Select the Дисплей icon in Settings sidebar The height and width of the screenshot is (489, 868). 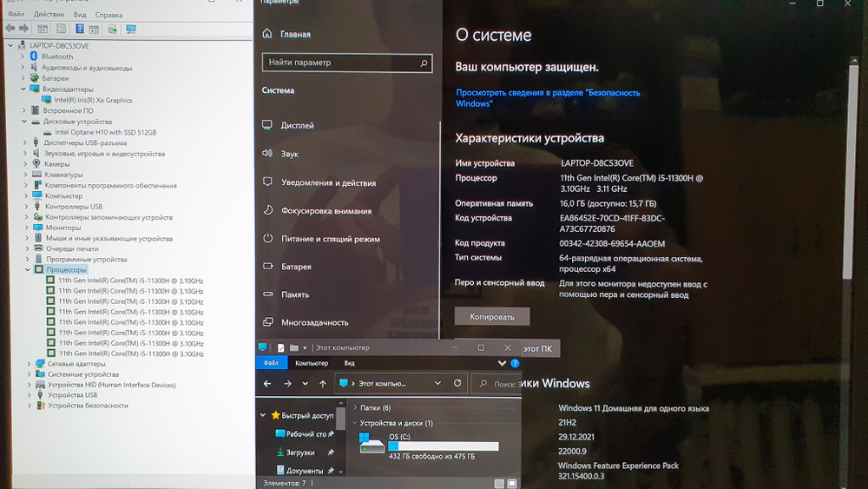(267, 125)
